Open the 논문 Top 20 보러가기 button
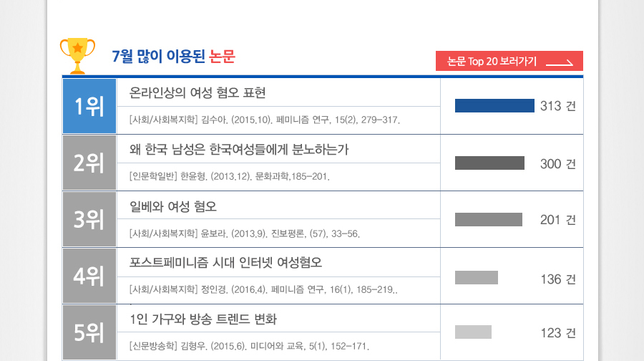Image resolution: width=644 pixels, height=361 pixels. point(509,61)
